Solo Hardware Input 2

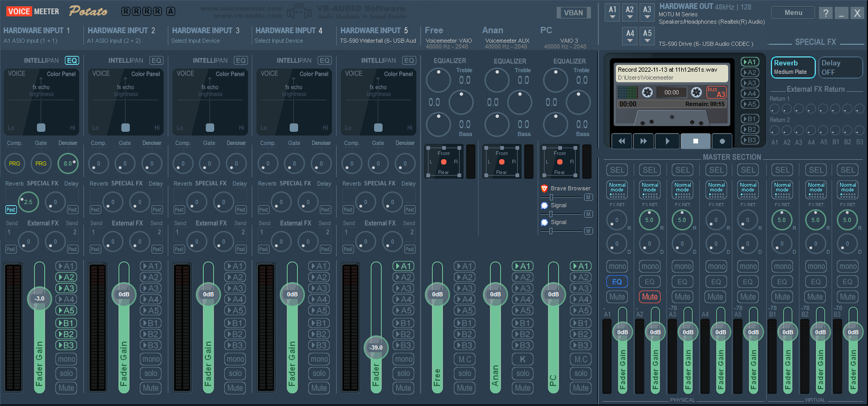pyautogui.click(x=151, y=373)
